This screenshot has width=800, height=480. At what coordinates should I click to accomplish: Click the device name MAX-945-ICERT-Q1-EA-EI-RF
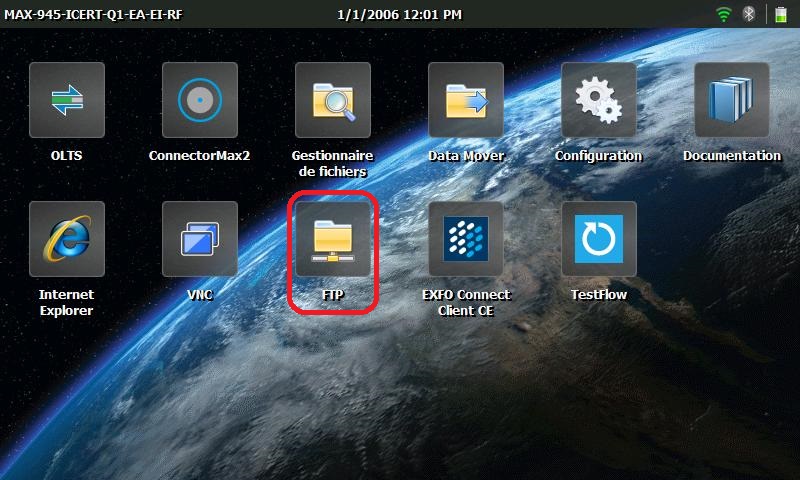(x=93, y=14)
